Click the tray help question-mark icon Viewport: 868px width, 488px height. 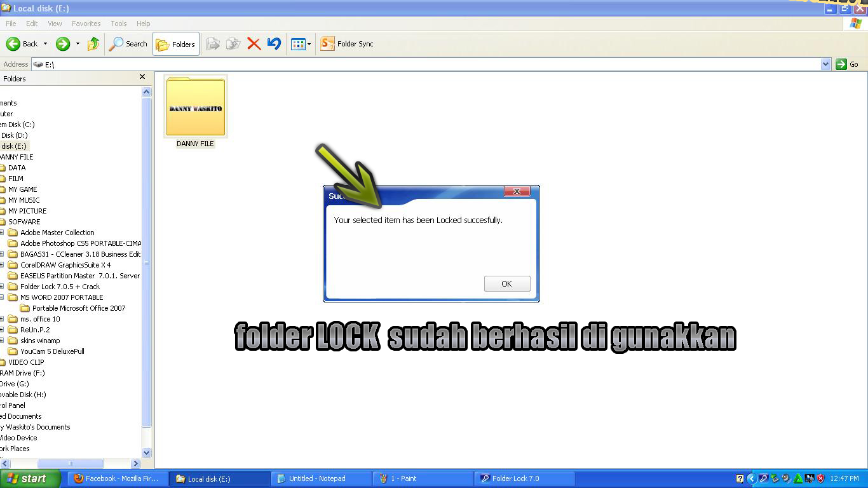pyautogui.click(x=740, y=478)
